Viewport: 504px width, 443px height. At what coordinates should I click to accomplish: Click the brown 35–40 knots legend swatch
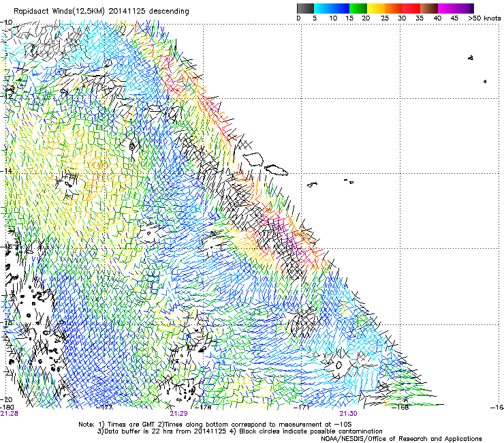click(x=429, y=8)
